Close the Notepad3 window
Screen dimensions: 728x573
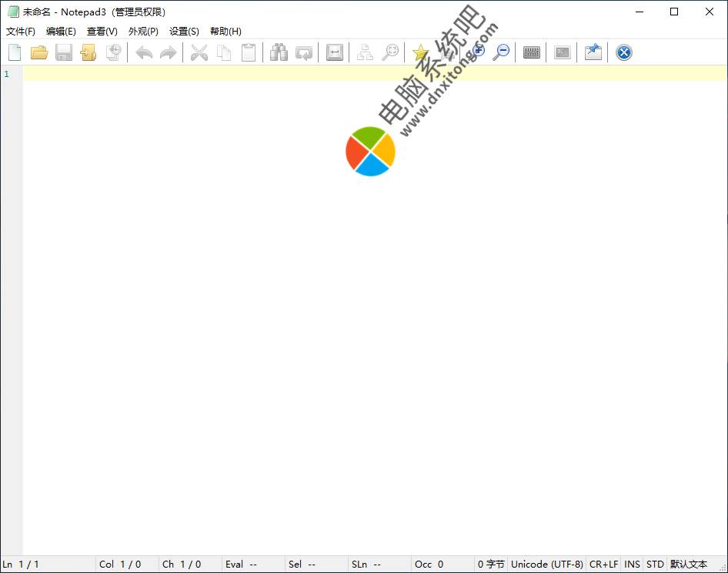pyautogui.click(x=710, y=12)
